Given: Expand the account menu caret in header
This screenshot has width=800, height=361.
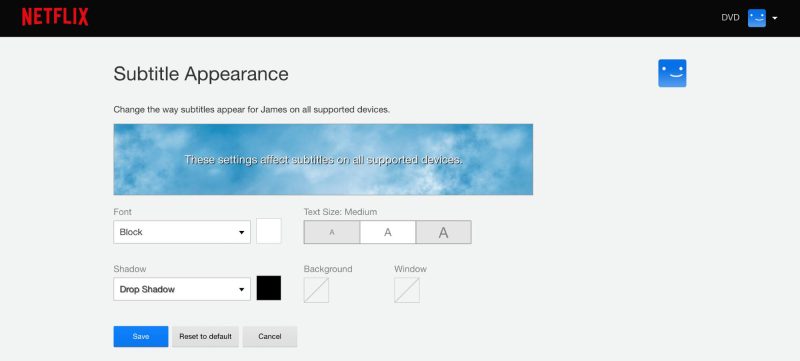Looking at the screenshot, I should point(774,18).
